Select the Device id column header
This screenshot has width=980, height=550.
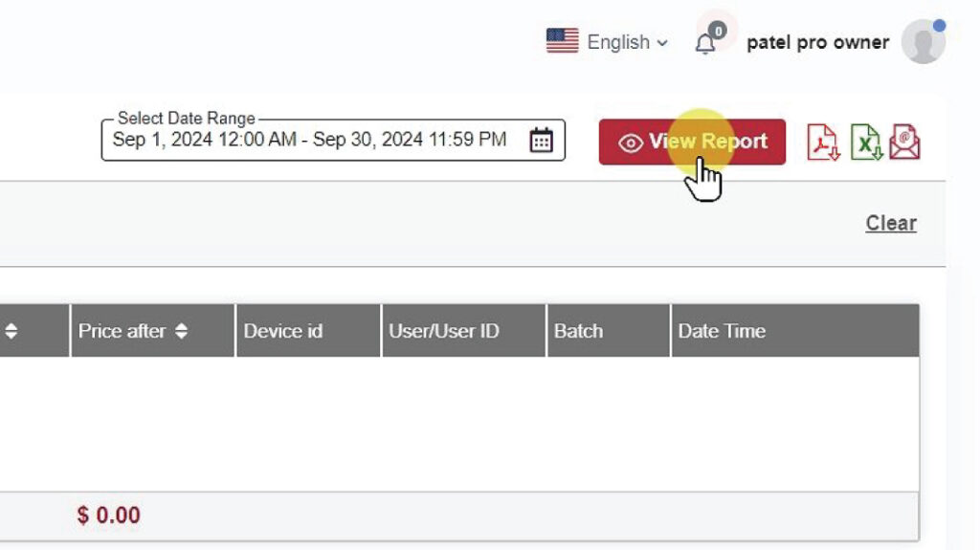tap(283, 331)
